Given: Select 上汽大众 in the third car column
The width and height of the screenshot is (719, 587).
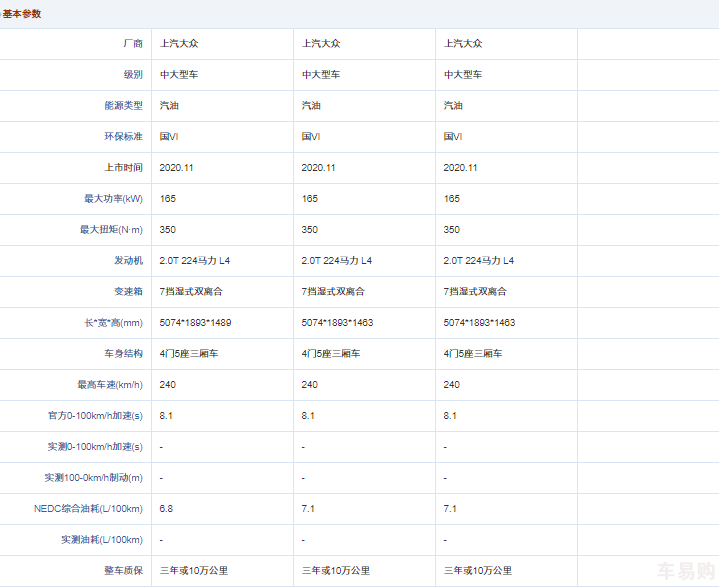Looking at the screenshot, I should tap(463, 44).
